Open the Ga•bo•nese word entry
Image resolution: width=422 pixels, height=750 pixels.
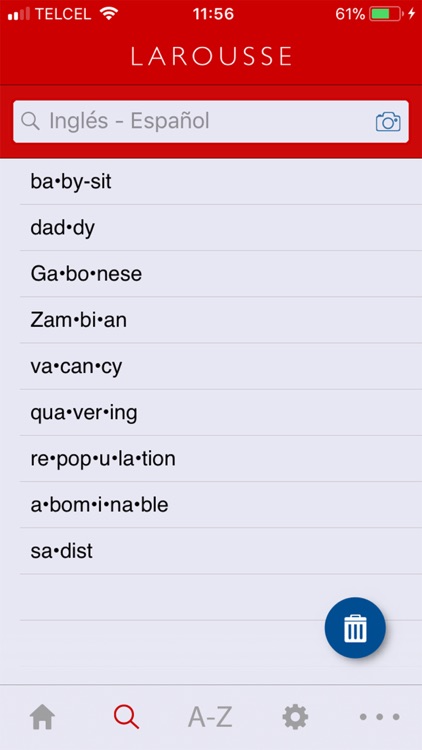(221, 274)
